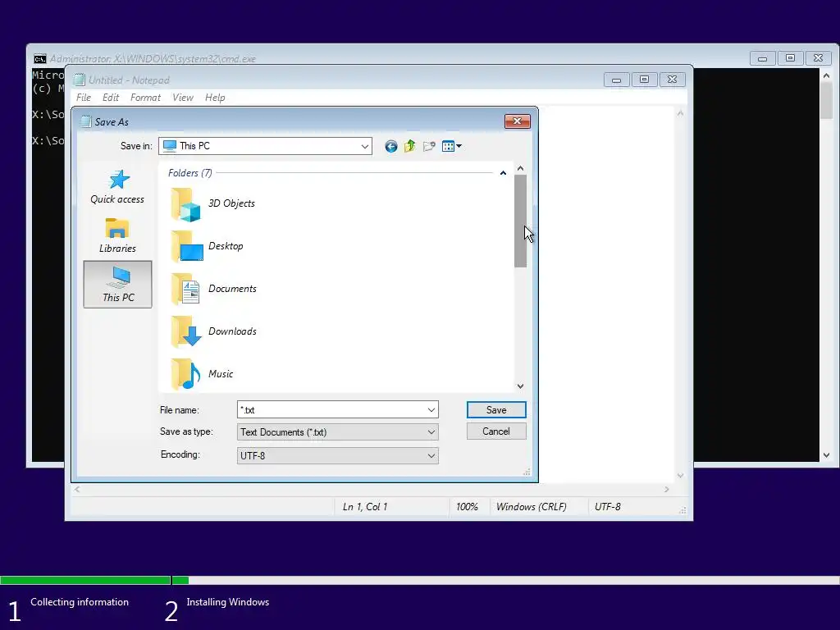Click the Save As dialog title icon
This screenshot has height=630, width=840.
(x=85, y=121)
